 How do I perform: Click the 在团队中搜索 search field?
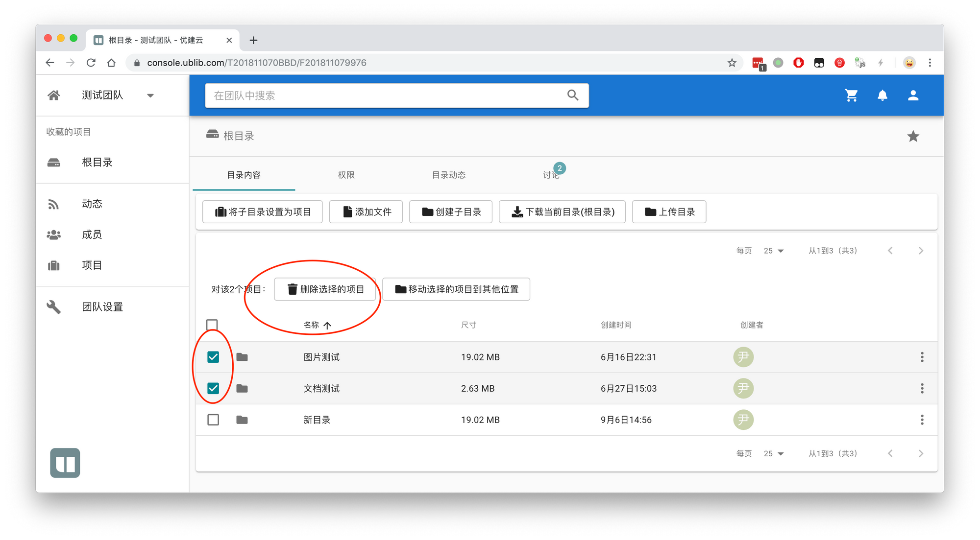click(382, 95)
